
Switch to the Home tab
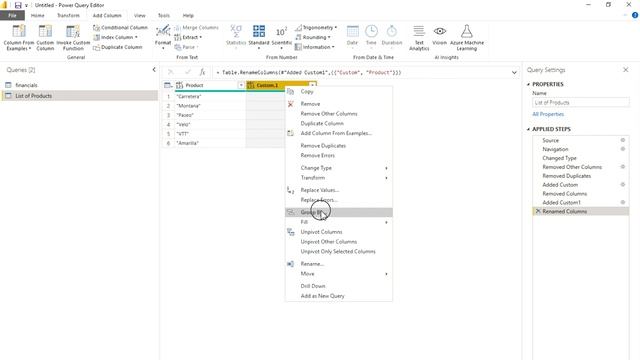click(38, 16)
